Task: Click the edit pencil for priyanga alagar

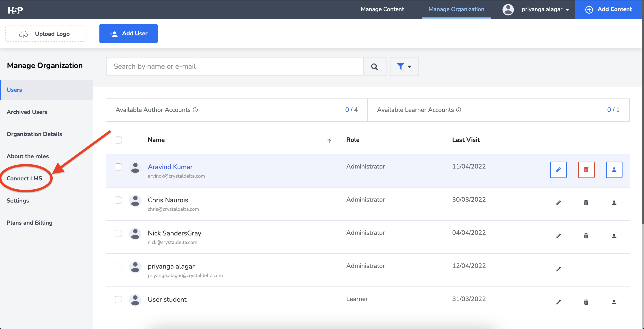Action: [x=558, y=269]
